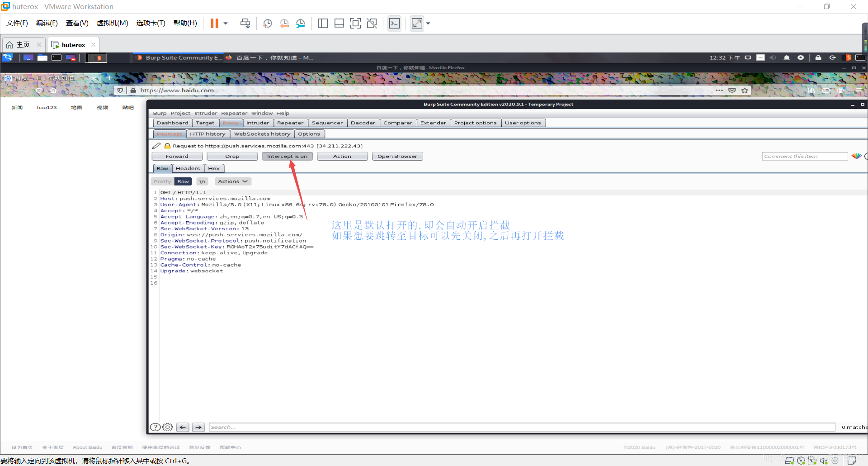
Task: Click the Firefox URL bar showing baidu.com
Action: [420, 90]
